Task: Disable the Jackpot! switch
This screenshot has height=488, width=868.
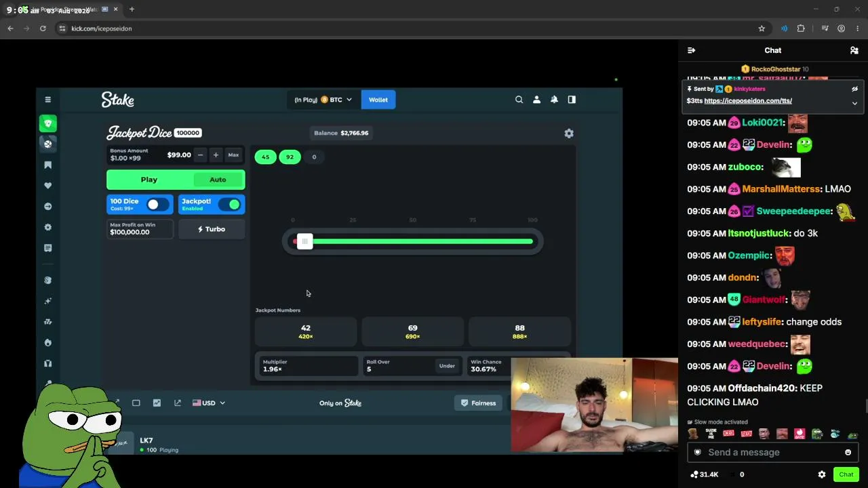Action: pos(229,205)
